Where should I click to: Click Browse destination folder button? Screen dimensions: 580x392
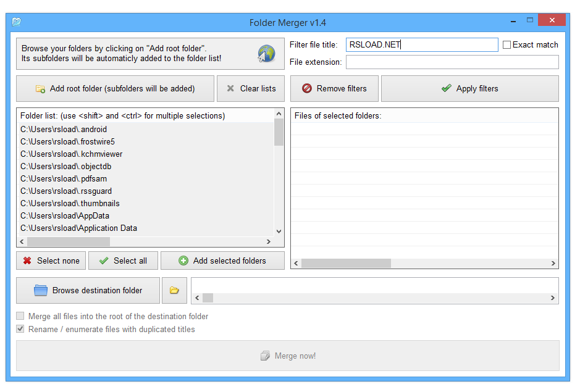[88, 291]
